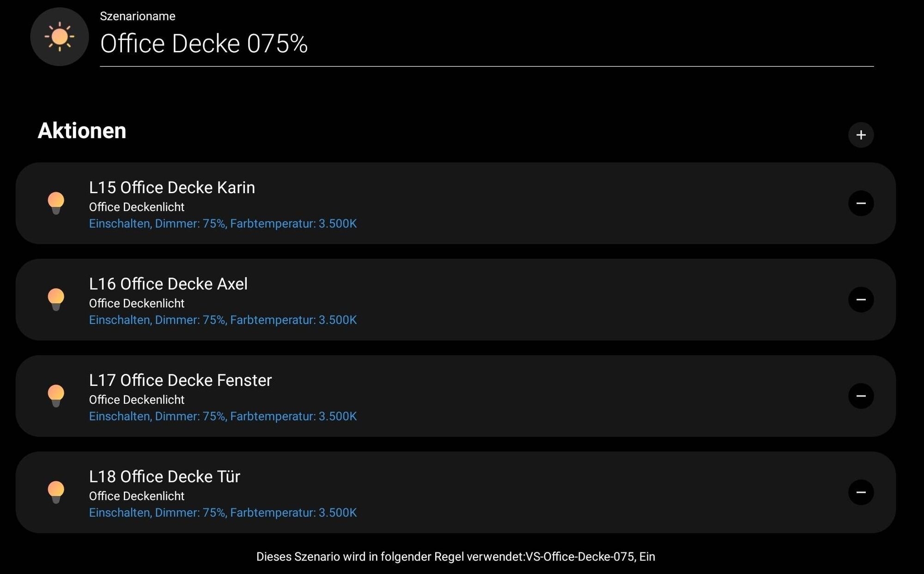Open L16 Axel dimmer settings link
Image resolution: width=924 pixels, height=574 pixels.
point(223,320)
